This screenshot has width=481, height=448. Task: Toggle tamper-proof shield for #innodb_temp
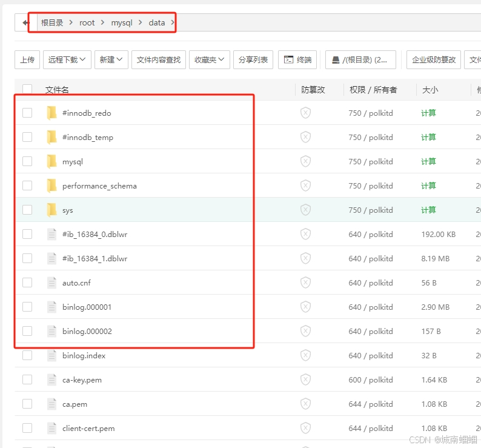pos(305,137)
